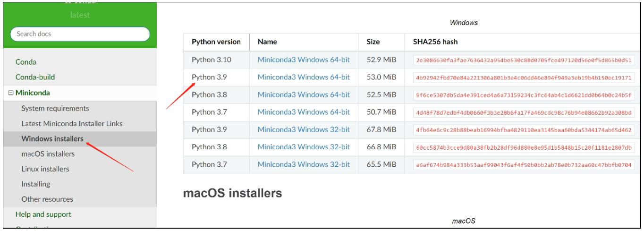This screenshot has width=644, height=231.
Task: Click the 'macOS' table caption
Action: coord(464,221)
